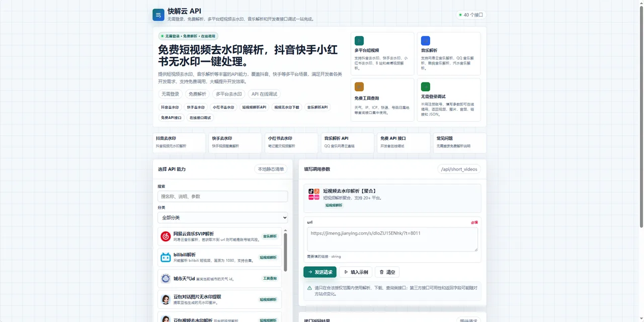Screen dimensions: 644x322
Task: Click the bilibili blue TV icon
Action: click(166, 258)
